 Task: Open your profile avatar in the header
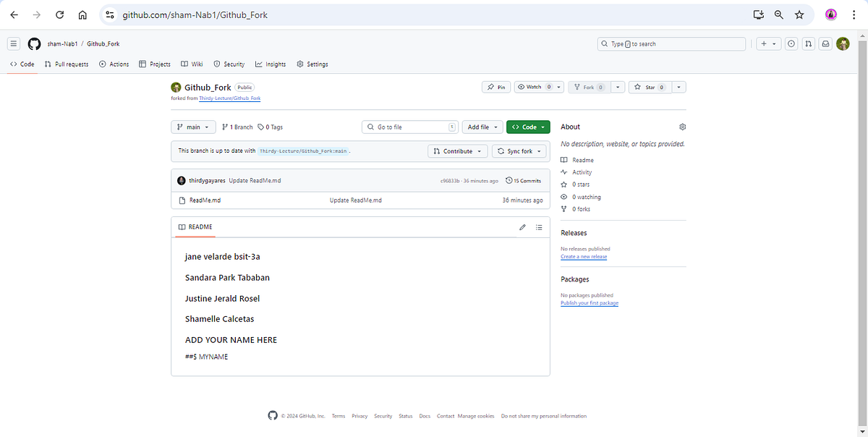coord(843,43)
